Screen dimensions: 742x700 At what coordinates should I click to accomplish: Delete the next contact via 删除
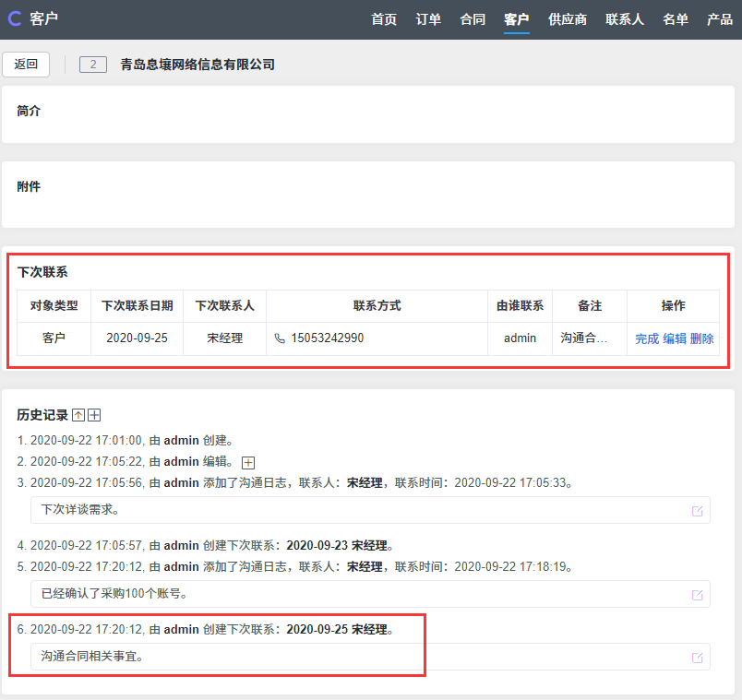pyautogui.click(x=701, y=338)
